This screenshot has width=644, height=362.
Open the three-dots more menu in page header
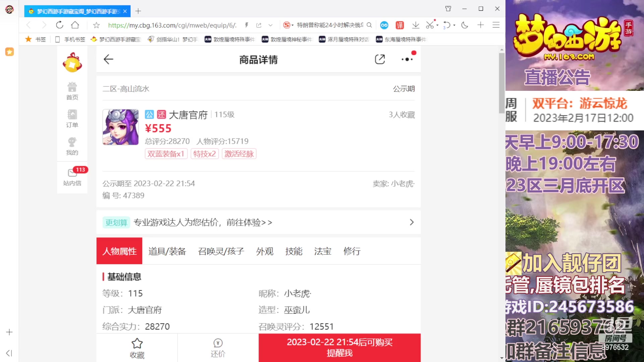407,59
